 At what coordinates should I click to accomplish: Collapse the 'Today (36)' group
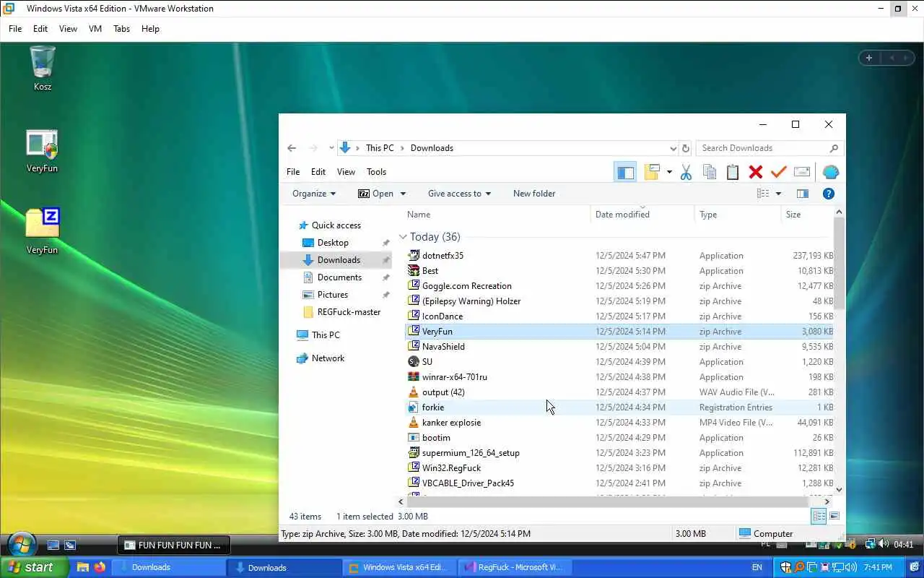[403, 237]
